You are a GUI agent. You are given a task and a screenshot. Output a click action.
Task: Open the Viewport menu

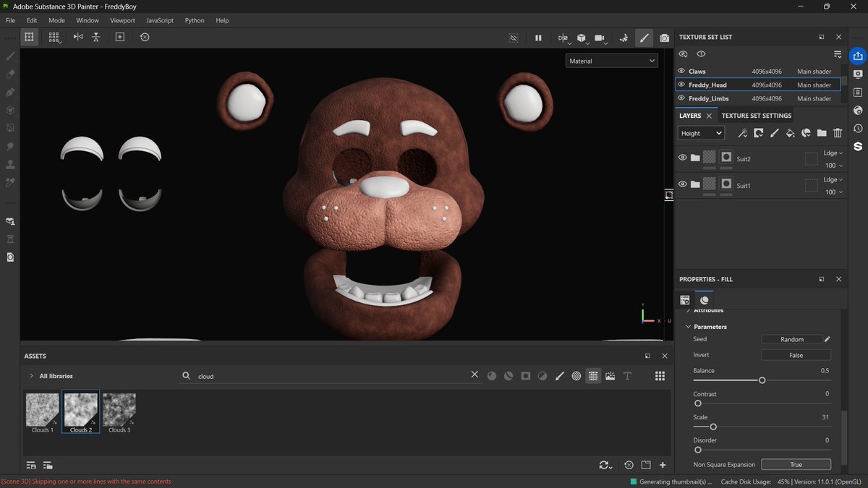122,20
